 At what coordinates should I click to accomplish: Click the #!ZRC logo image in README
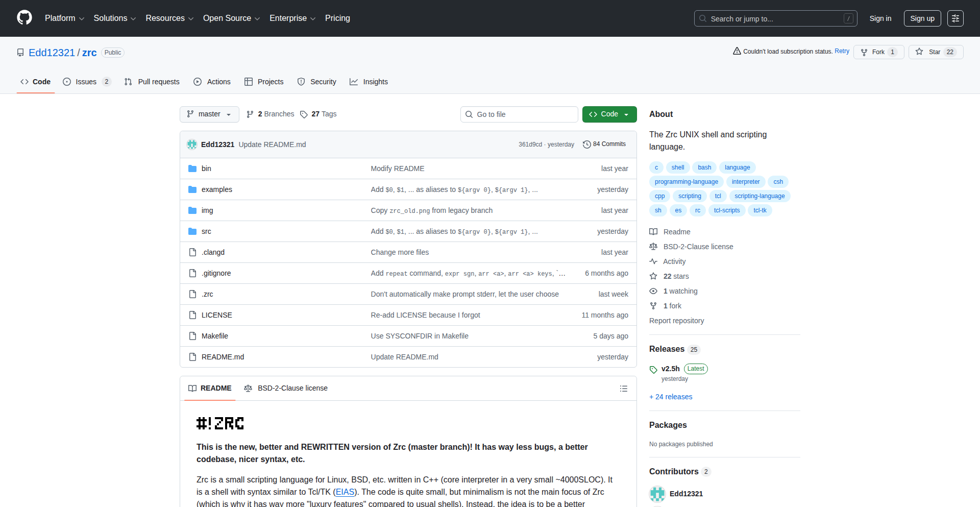point(220,423)
